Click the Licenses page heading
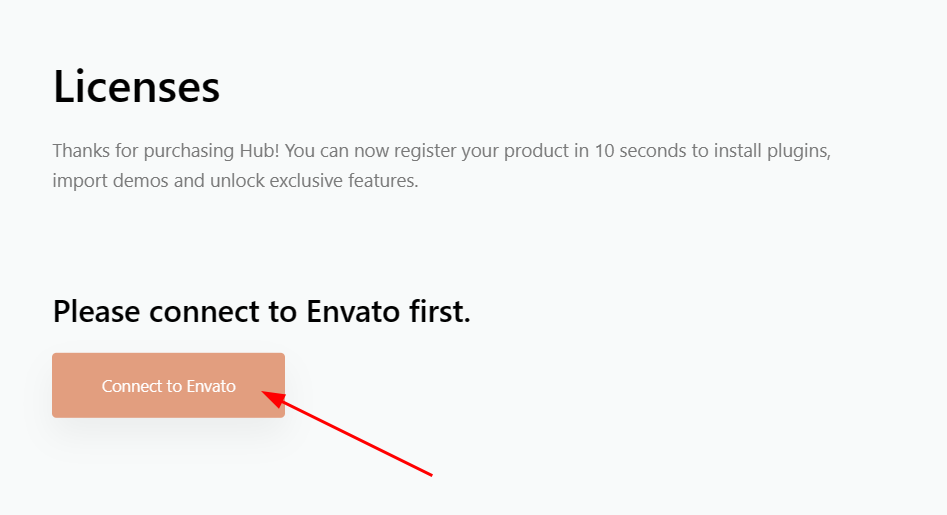Viewport: 947px width, 515px height. (136, 87)
